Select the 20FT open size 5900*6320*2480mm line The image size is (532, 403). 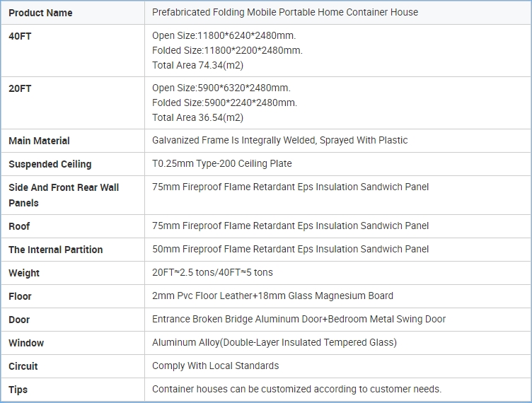(x=221, y=88)
